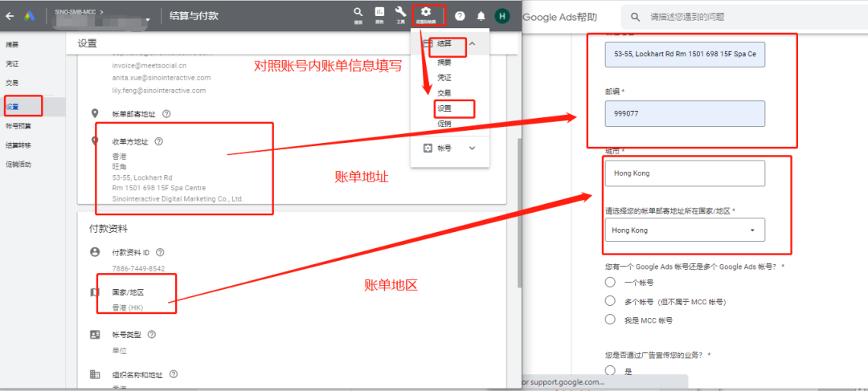
Task: Select 多个帐号 (但不属于 MCC 帐号) radio
Action: tap(610, 301)
